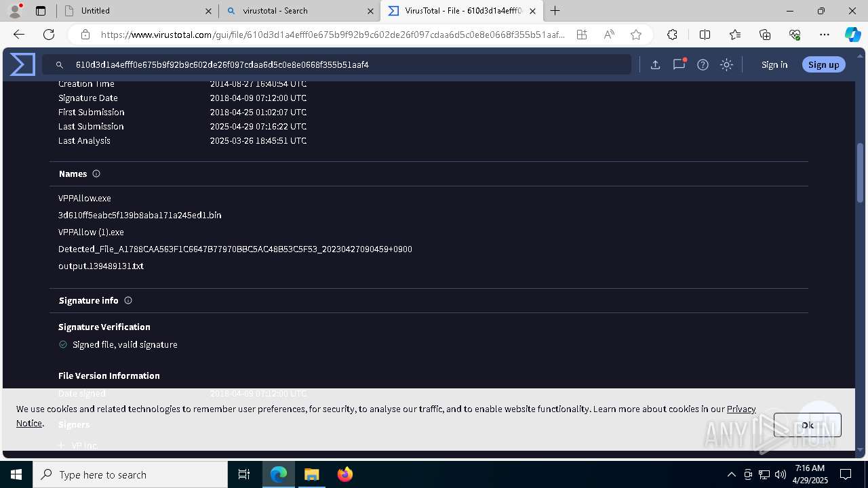The width and height of the screenshot is (868, 488).
Task: Open the app available icon in address bar
Action: [x=582, y=35]
